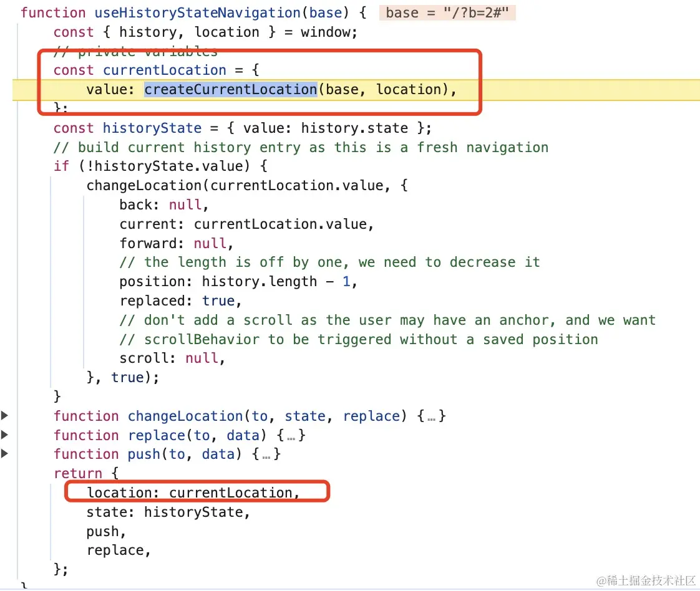The height and width of the screenshot is (591, 700).
Task: Click the 'replaced: true,' line
Action: pyautogui.click(x=180, y=301)
